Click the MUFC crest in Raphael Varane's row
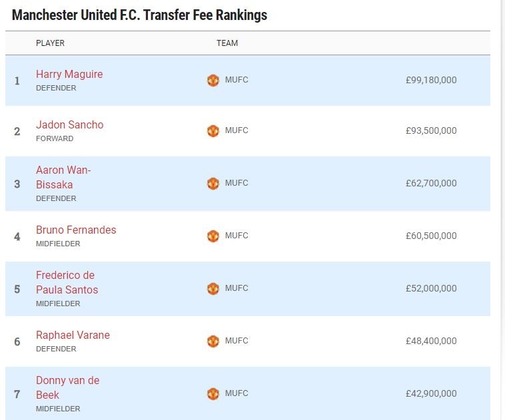The width and height of the screenshot is (505, 420). (213, 341)
